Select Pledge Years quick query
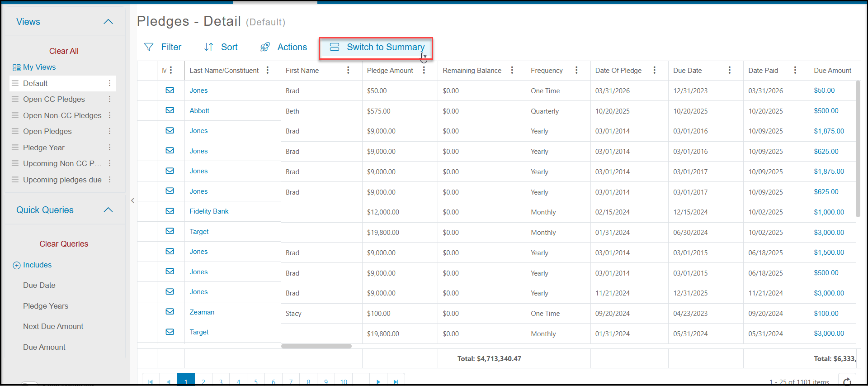 (46, 306)
